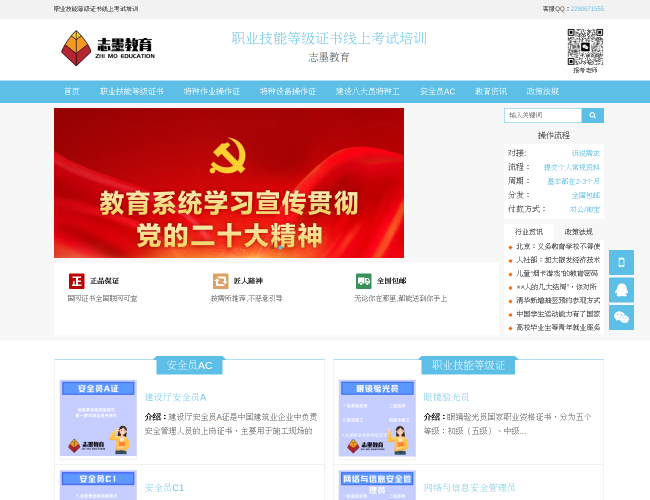
Task: Open 特种设备操作证 navigation menu item
Action: coord(288,92)
